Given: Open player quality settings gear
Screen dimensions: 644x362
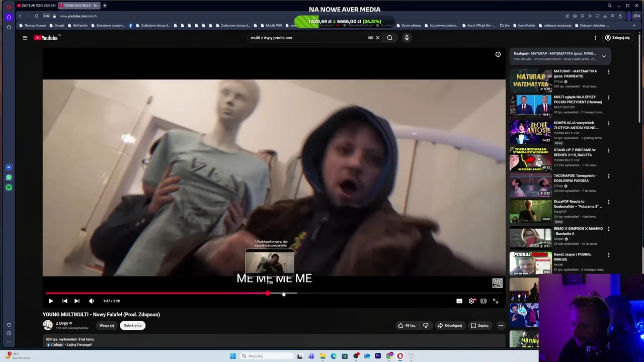Looking at the screenshot, I should point(471,301).
